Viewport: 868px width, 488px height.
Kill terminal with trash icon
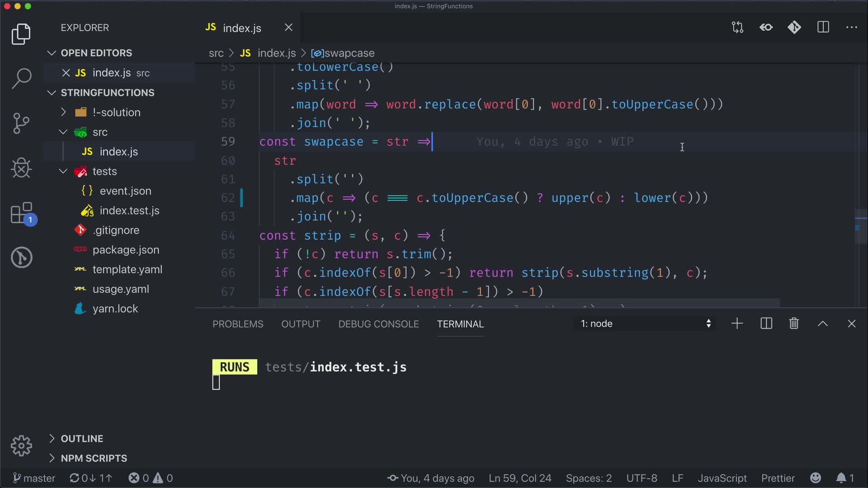click(x=794, y=324)
